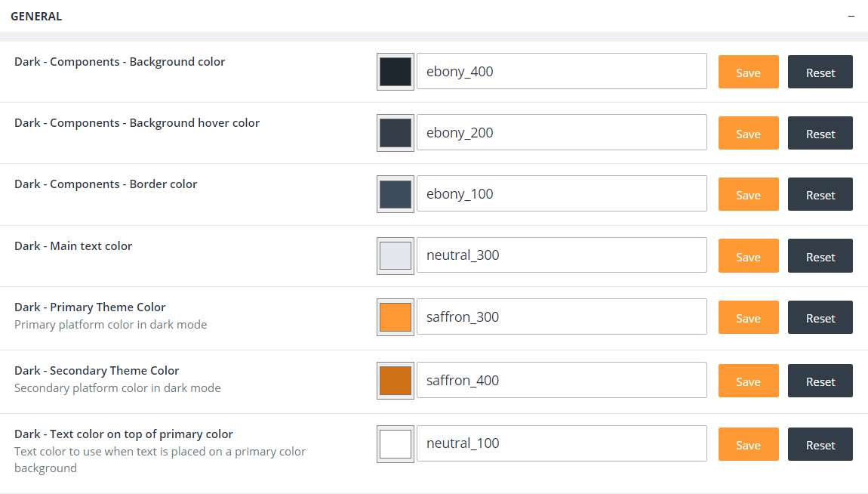
Task: Edit the ebony_400 text field
Action: click(x=562, y=72)
